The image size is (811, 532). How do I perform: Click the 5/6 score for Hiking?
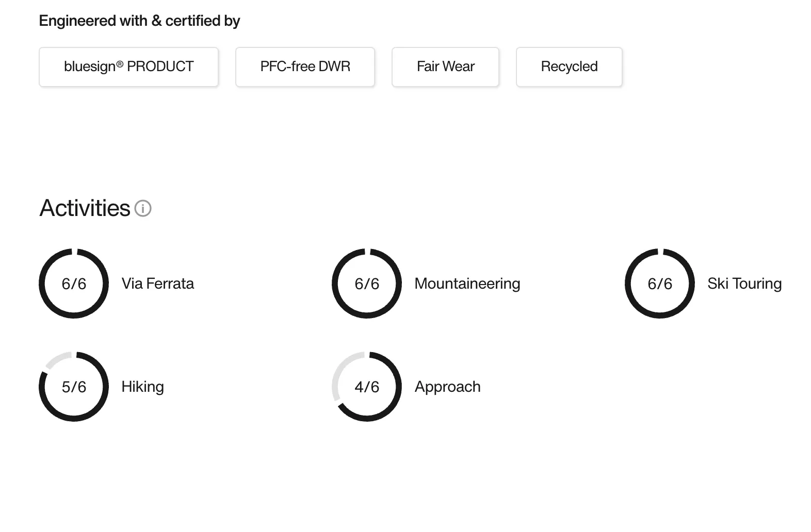pyautogui.click(x=74, y=387)
